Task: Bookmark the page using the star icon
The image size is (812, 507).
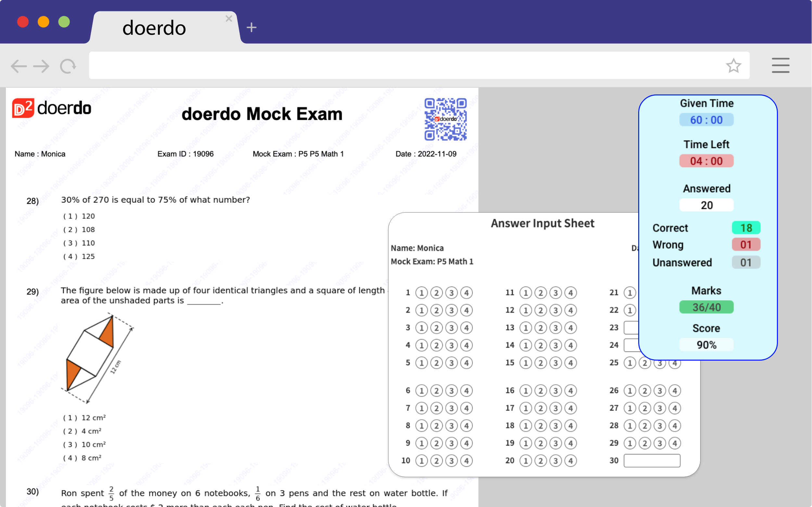Action: click(x=734, y=66)
